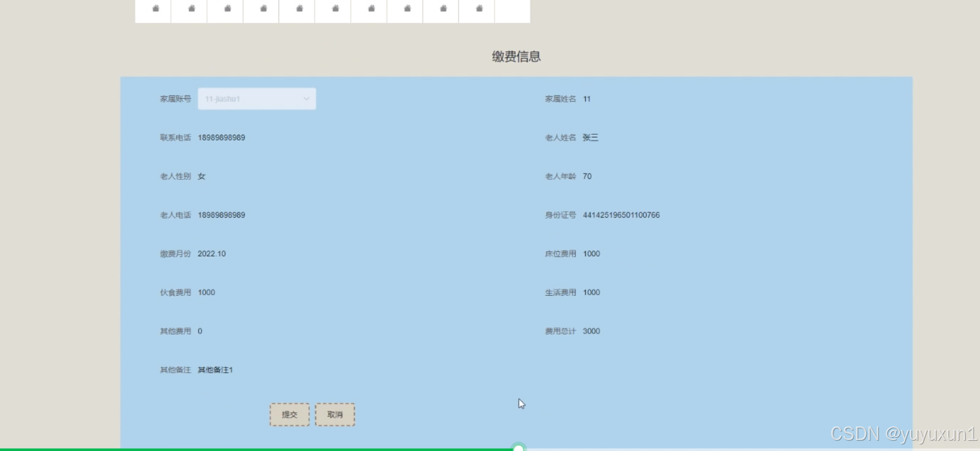Click the ID number 441425196501100766

pyautogui.click(x=621, y=215)
